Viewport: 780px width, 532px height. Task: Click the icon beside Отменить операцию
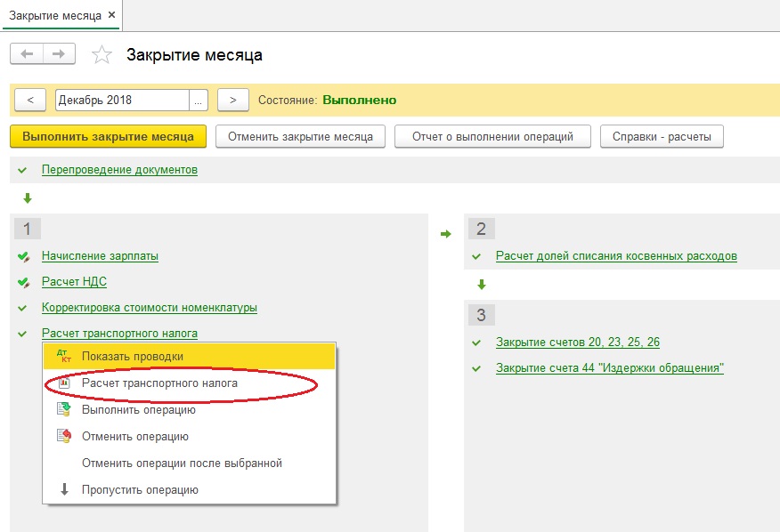tap(63, 437)
